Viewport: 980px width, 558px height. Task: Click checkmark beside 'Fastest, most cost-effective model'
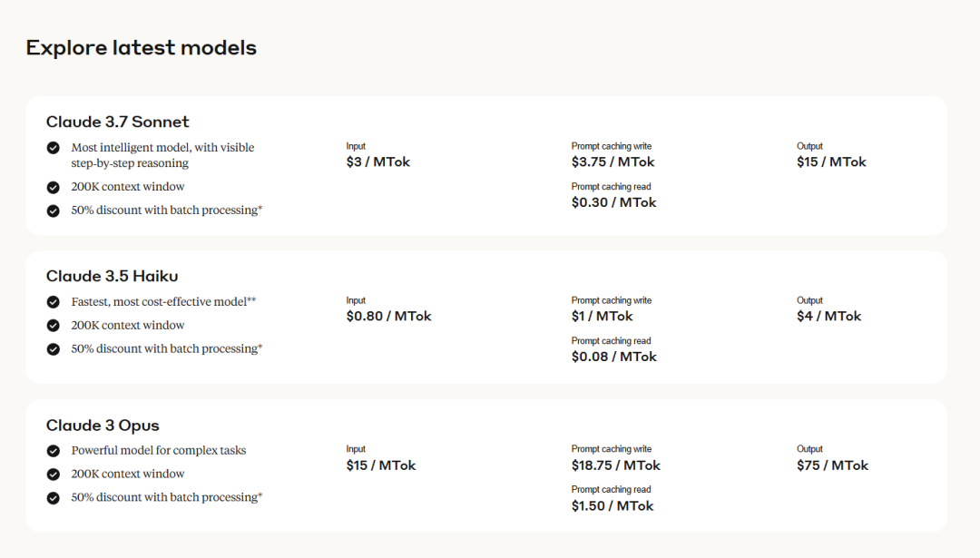54,302
